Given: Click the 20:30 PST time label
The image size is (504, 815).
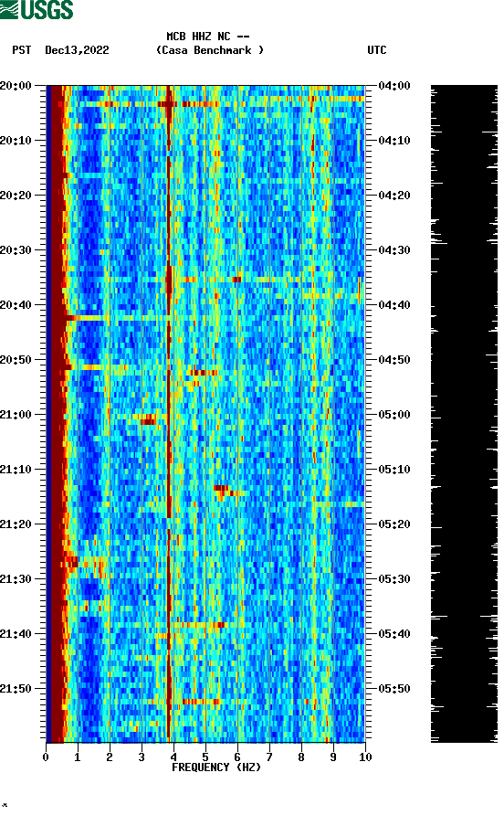Looking at the screenshot, I should click(16, 250).
